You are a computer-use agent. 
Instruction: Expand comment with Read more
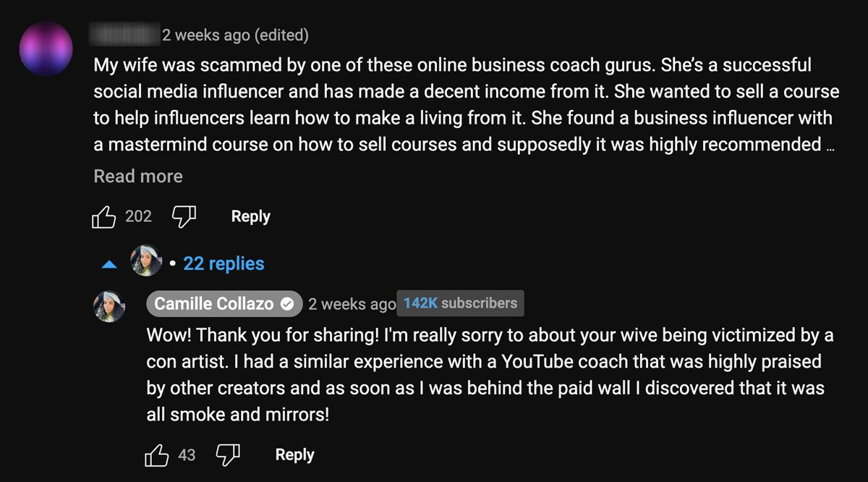point(138,177)
